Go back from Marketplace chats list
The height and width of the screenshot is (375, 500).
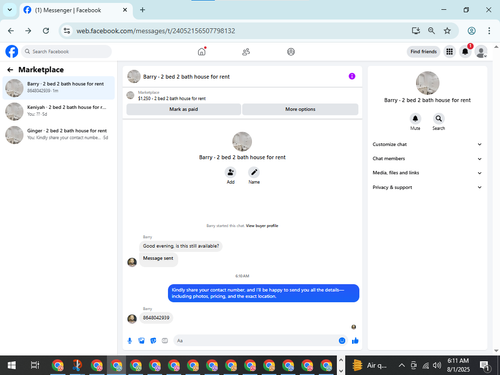[10, 70]
